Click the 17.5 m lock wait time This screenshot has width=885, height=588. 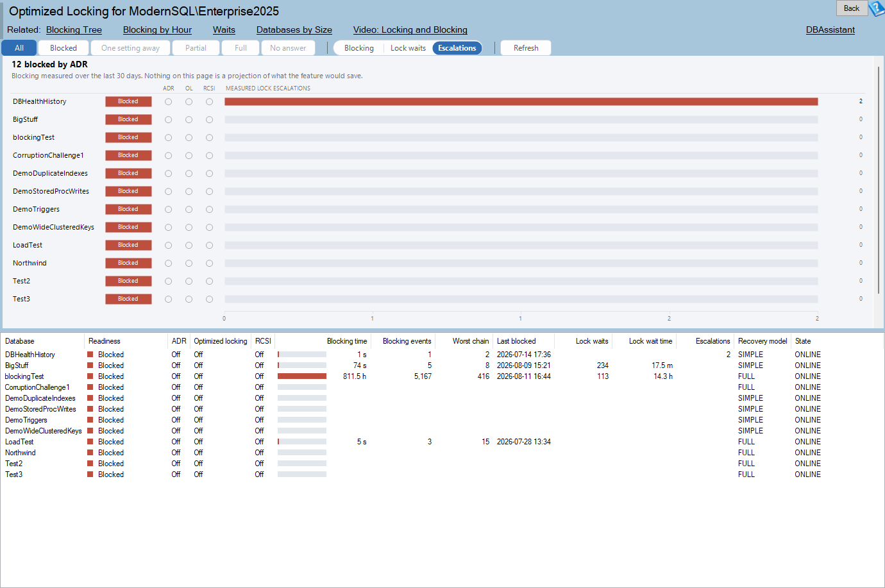[x=662, y=365]
